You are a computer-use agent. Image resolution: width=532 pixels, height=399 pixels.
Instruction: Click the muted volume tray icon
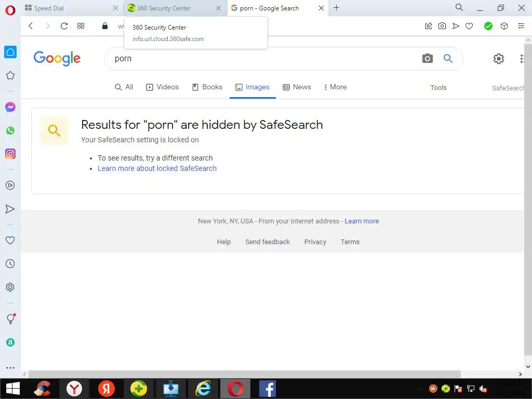coord(483,389)
